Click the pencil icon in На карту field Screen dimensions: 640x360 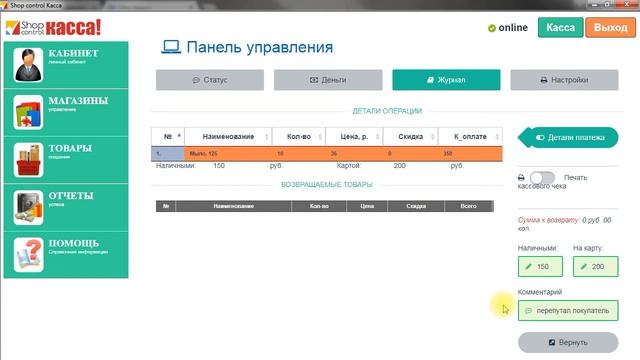pyautogui.click(x=584, y=267)
